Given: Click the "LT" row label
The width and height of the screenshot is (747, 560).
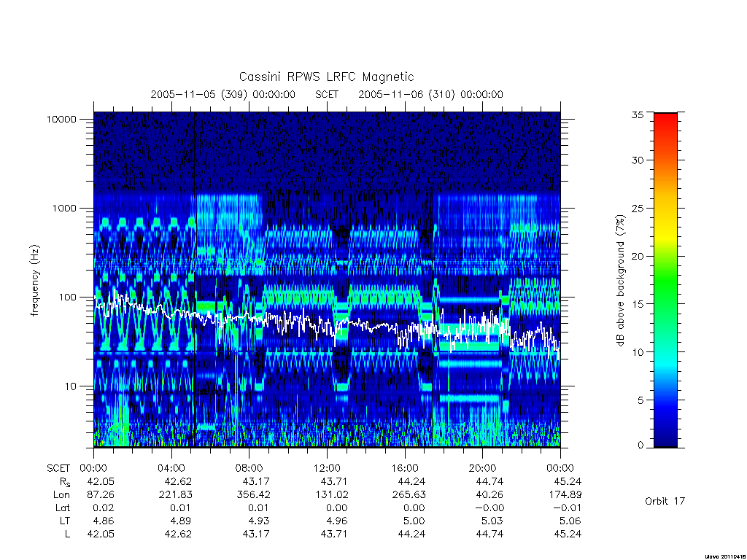Looking at the screenshot, I should (x=65, y=521).
